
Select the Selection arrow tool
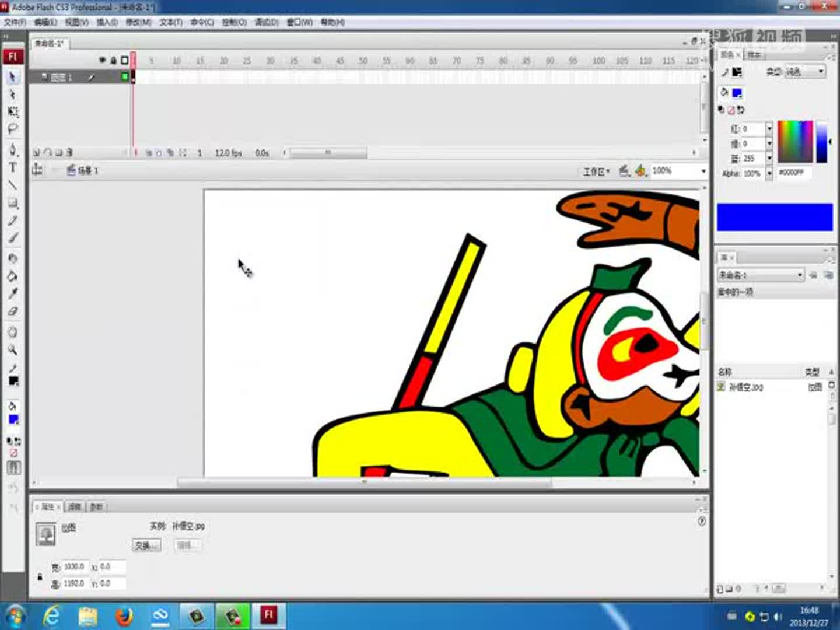pos(13,77)
